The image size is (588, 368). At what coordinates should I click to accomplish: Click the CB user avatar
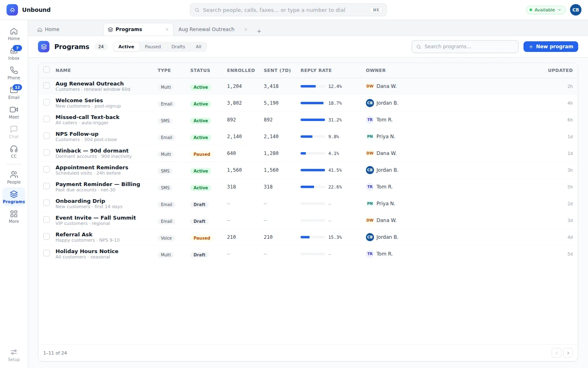click(x=576, y=10)
